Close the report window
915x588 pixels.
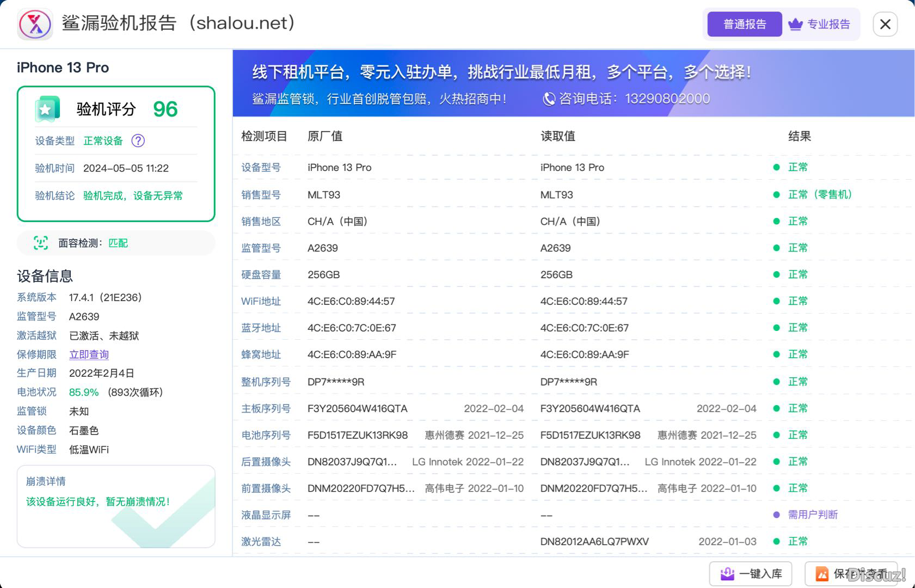(x=885, y=24)
